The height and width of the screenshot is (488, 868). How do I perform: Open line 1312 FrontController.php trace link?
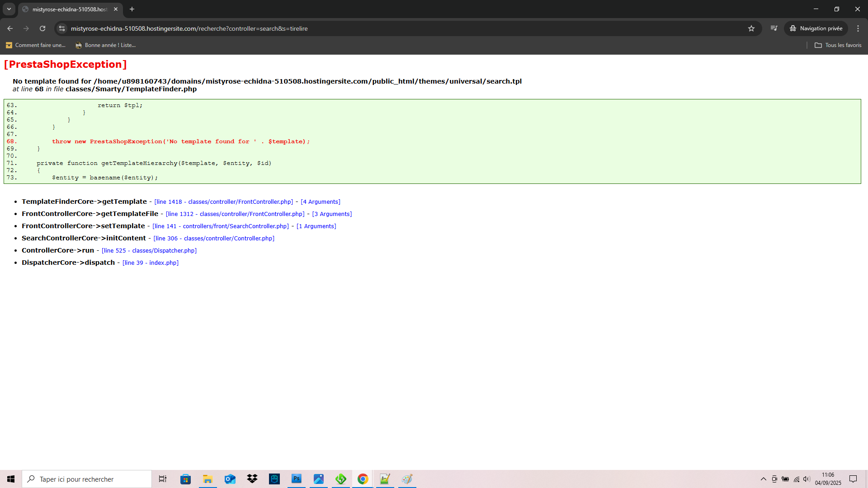[x=235, y=214]
